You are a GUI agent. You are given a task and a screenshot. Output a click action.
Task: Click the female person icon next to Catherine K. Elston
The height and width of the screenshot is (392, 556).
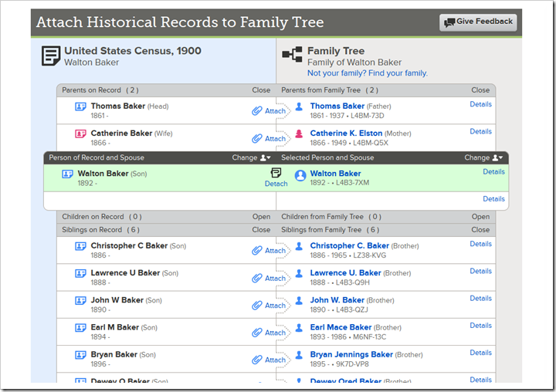(x=299, y=134)
